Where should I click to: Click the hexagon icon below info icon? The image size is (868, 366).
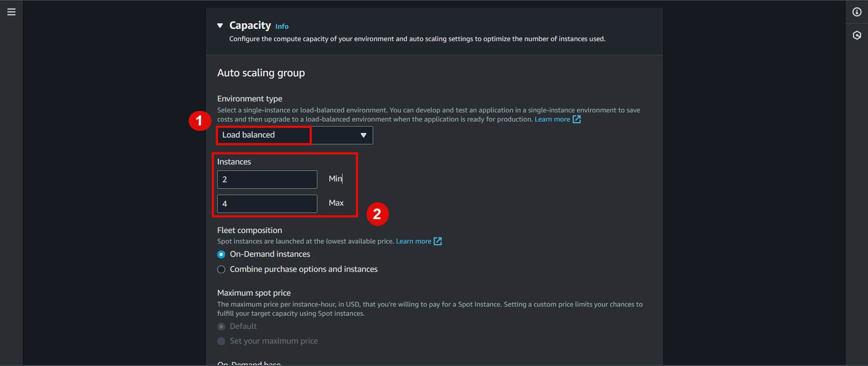[x=857, y=35]
